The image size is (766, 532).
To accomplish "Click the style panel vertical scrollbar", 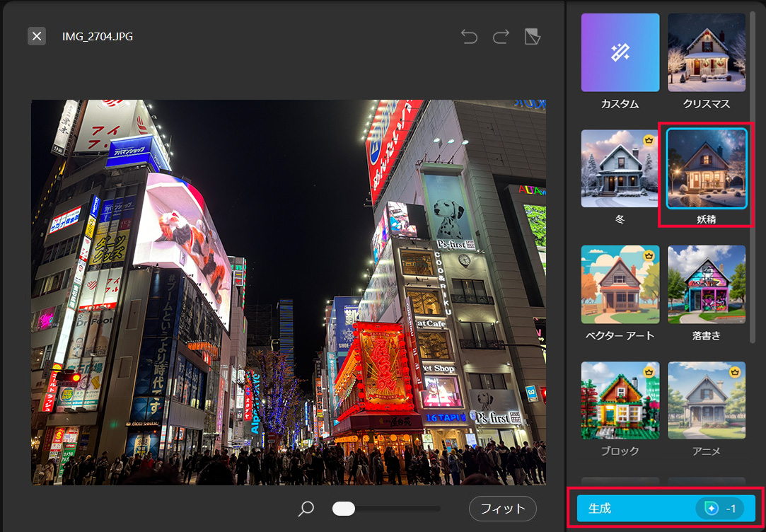I will pyautogui.click(x=753, y=176).
